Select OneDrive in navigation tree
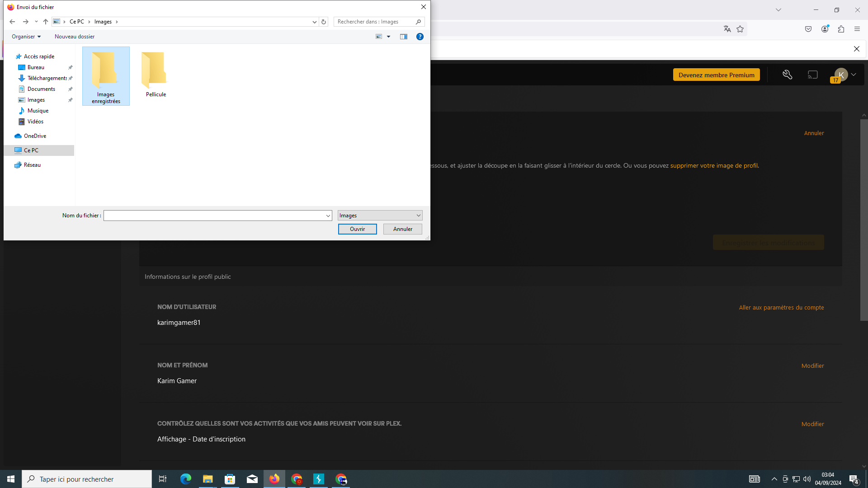The height and width of the screenshot is (488, 868). [x=35, y=136]
